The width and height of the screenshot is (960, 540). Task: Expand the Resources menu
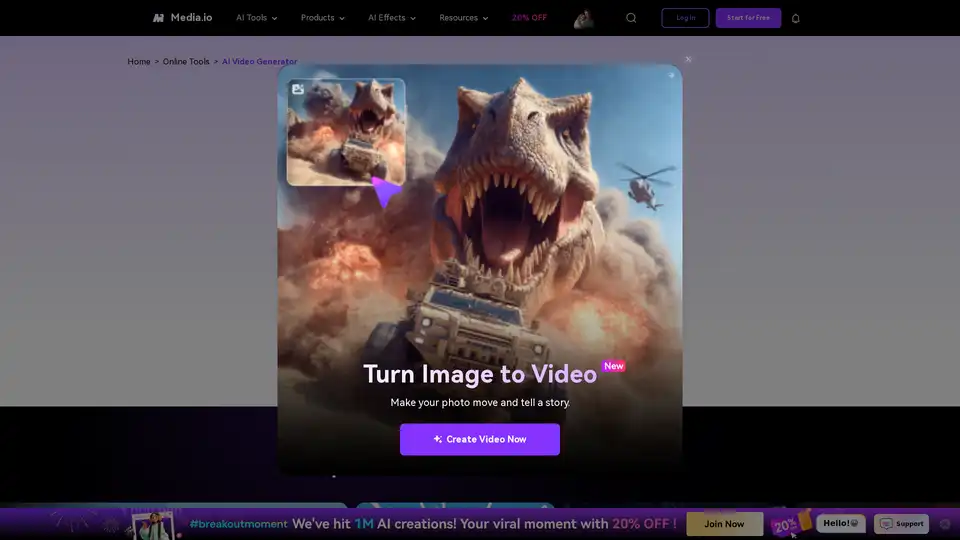464,18
